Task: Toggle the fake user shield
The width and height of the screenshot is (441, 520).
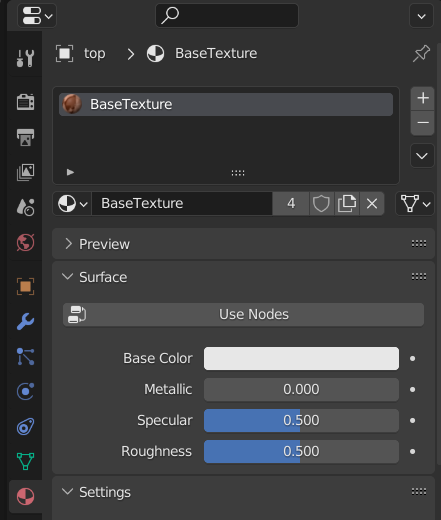Action: (x=321, y=203)
